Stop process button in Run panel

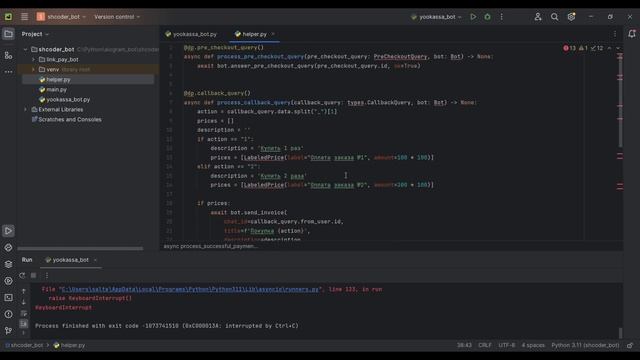33,276
